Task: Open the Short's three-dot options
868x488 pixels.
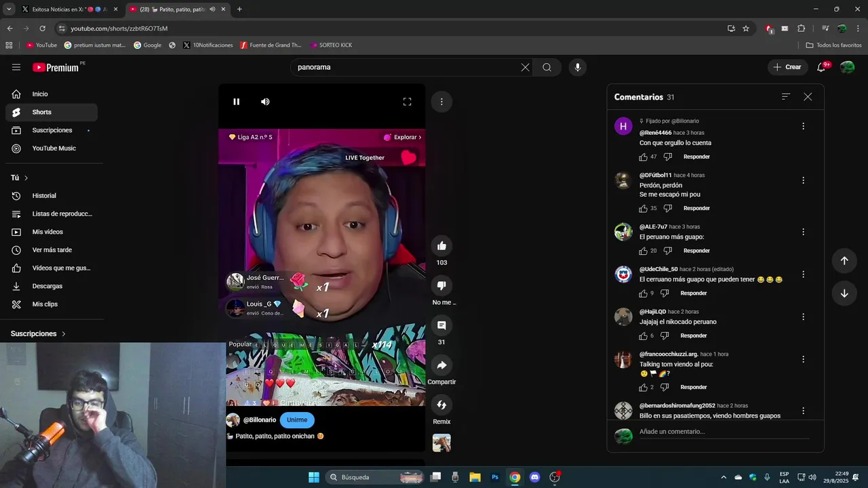Action: (x=441, y=102)
